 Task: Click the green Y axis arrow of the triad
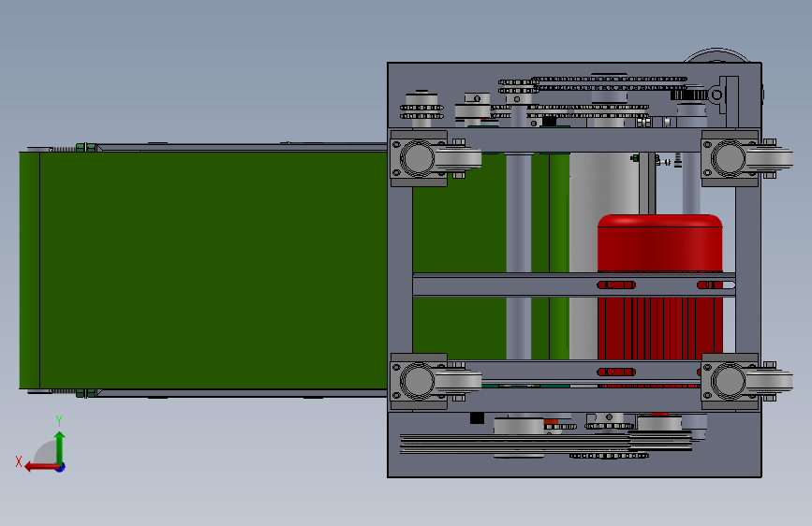tap(60, 446)
